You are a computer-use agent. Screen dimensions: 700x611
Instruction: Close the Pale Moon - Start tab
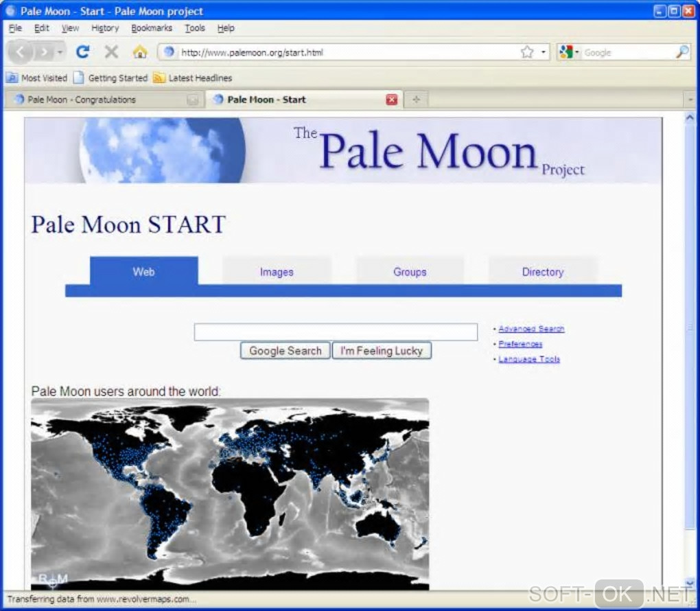click(x=391, y=100)
